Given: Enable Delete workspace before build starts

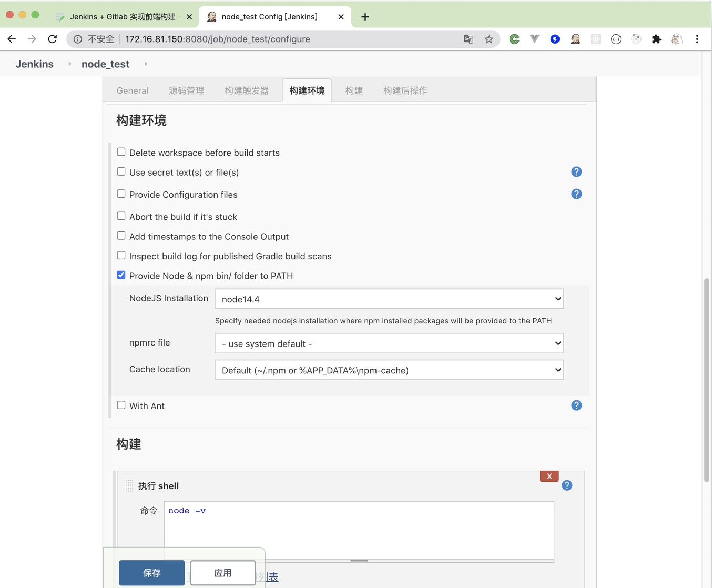Looking at the screenshot, I should point(121,152).
